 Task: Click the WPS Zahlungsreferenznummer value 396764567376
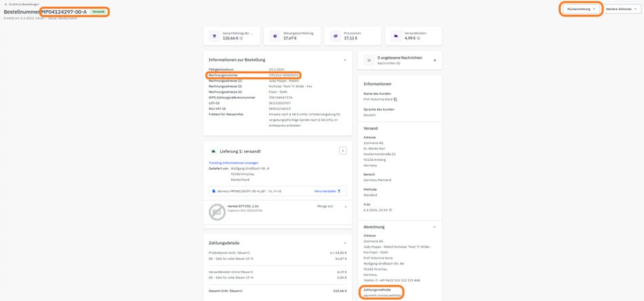(x=281, y=98)
